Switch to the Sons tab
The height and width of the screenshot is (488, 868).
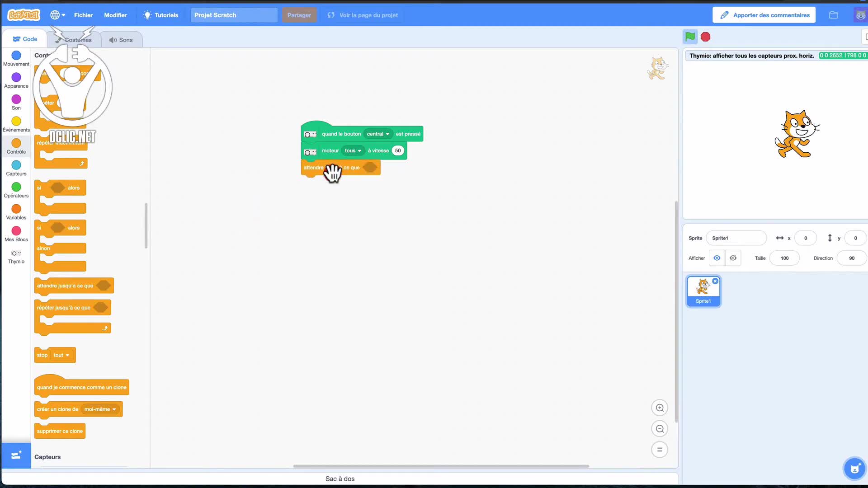pyautogui.click(x=121, y=40)
